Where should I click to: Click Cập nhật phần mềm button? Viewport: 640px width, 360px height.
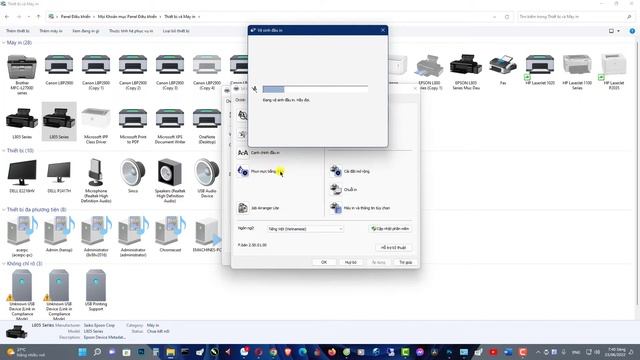390,229
